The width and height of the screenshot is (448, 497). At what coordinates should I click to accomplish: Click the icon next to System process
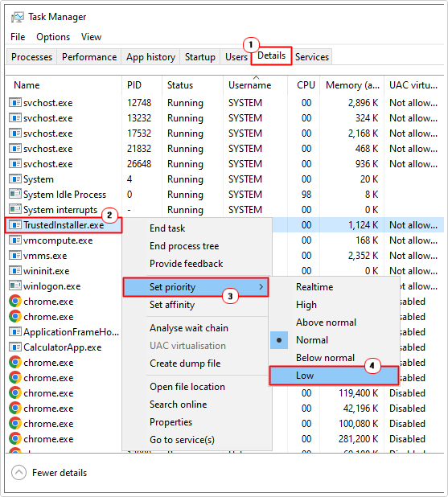point(15,179)
